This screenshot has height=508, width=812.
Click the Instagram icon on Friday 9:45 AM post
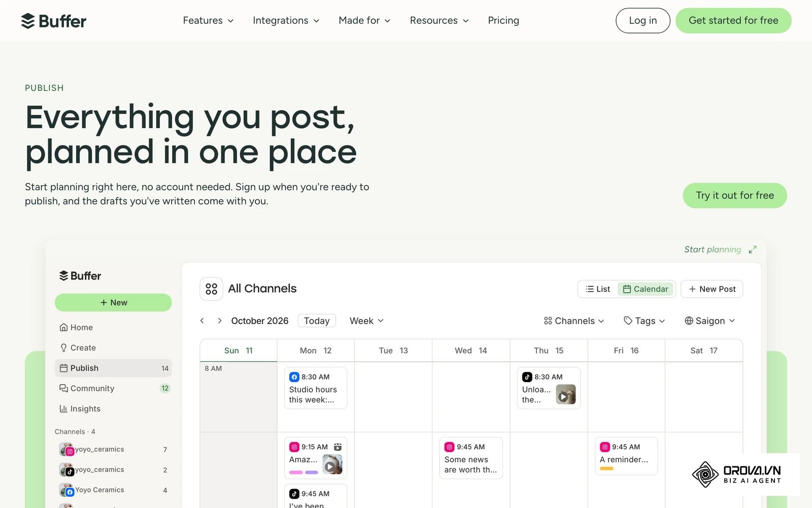point(604,447)
